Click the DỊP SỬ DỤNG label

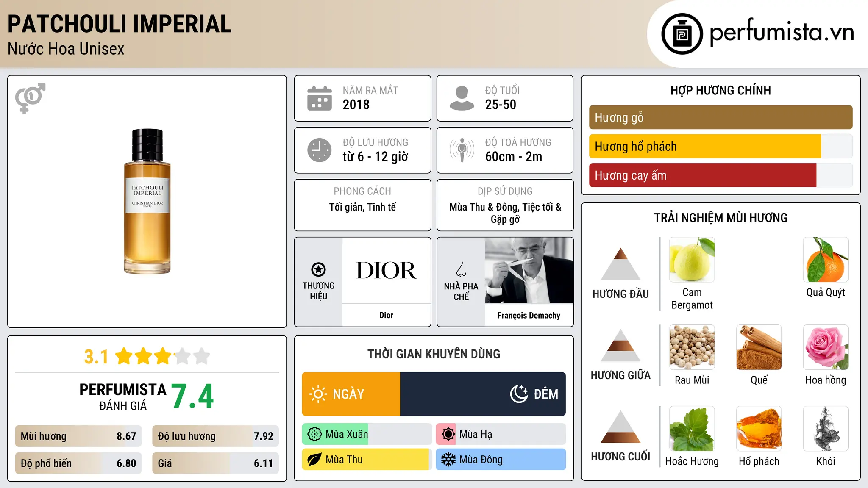pos(505,191)
